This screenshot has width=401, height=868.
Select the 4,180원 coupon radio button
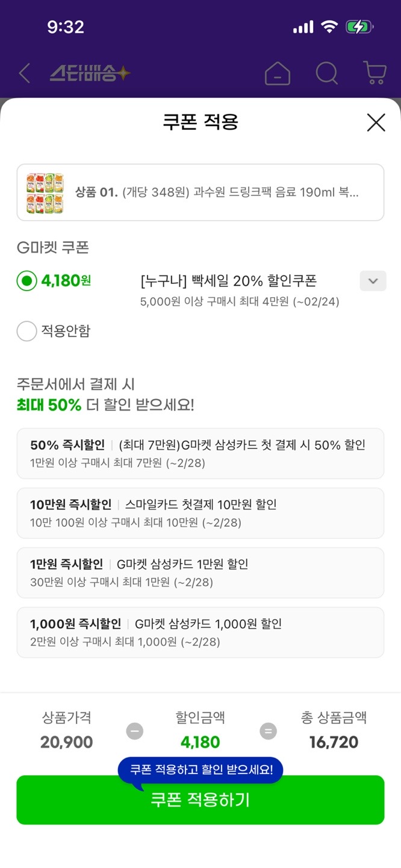[x=27, y=281]
